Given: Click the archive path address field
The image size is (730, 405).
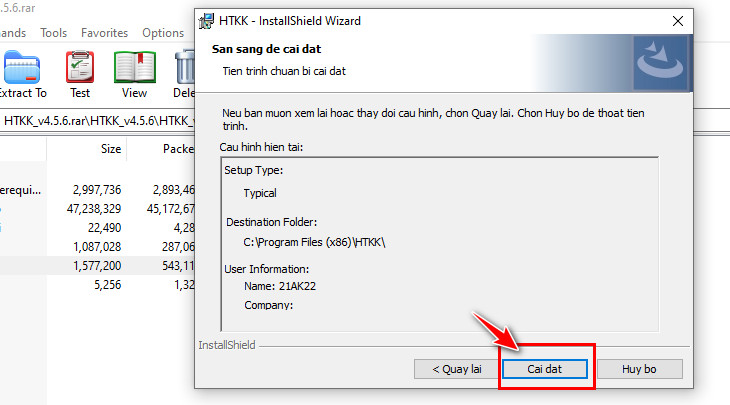Looking at the screenshot, I should (x=97, y=121).
